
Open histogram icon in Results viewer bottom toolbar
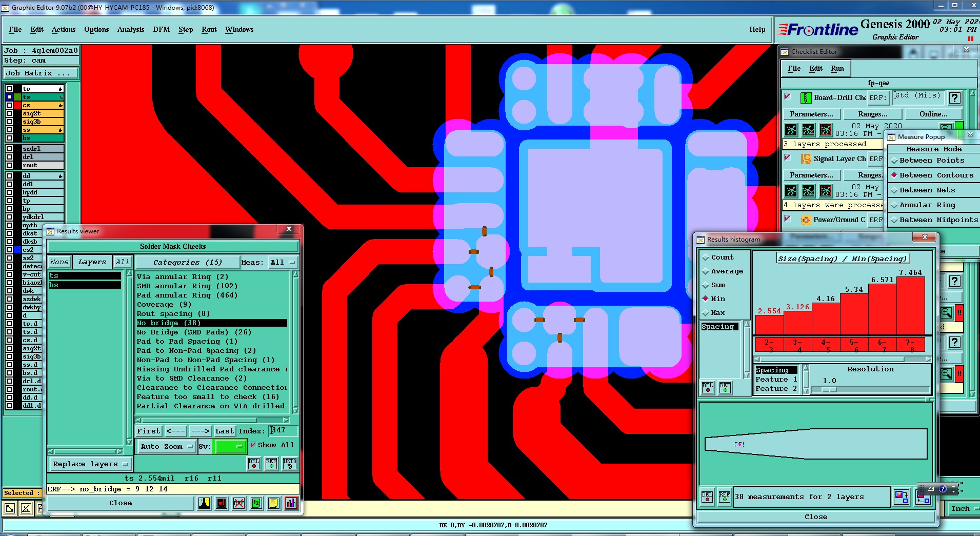[x=291, y=503]
